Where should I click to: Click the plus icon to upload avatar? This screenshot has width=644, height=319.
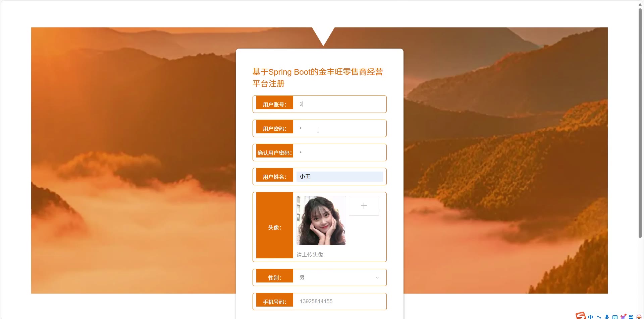click(364, 206)
